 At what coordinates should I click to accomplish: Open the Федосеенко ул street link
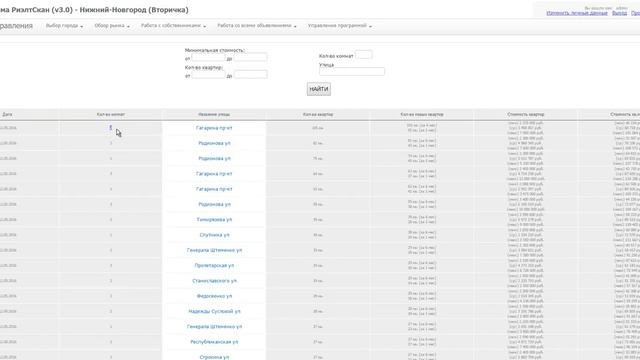[x=214, y=296]
